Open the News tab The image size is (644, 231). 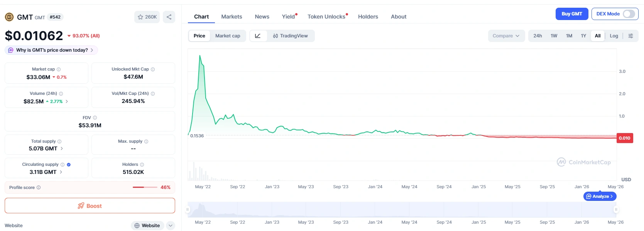(x=262, y=17)
